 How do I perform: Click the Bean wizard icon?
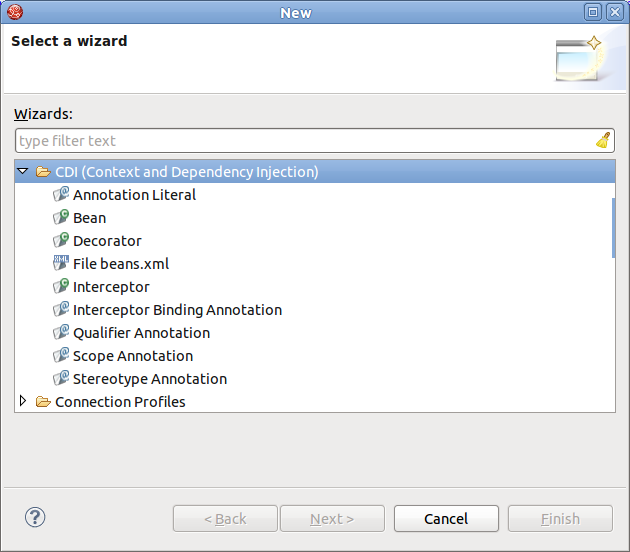[x=61, y=218]
